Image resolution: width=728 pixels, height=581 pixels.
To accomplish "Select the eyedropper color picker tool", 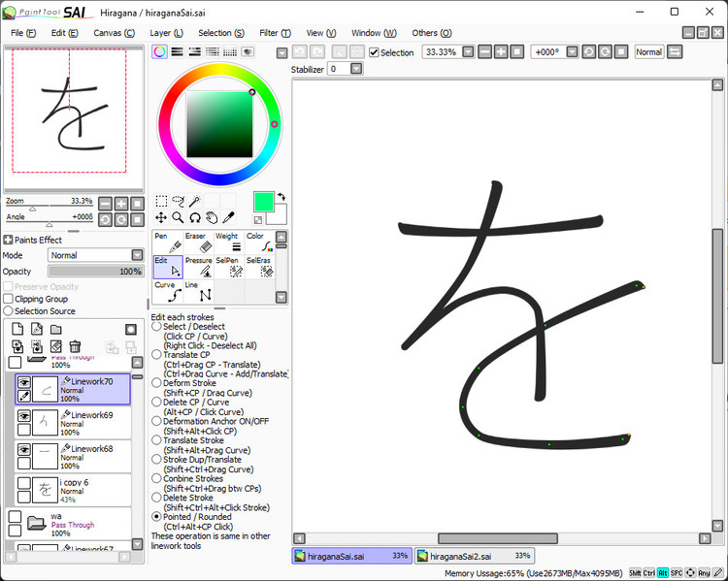I will tap(229, 217).
